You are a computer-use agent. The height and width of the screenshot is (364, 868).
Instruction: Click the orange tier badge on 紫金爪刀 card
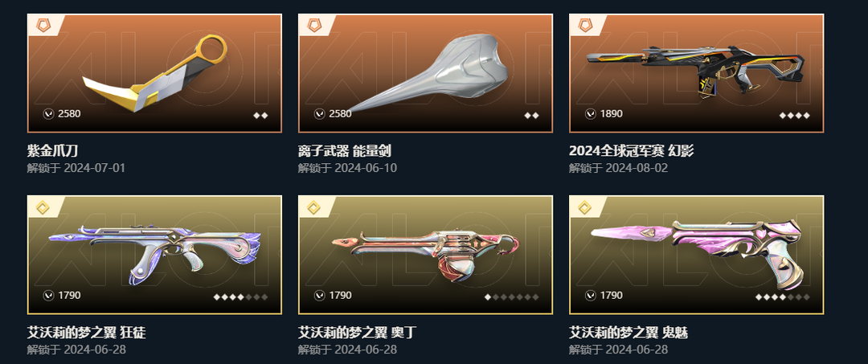(43, 26)
